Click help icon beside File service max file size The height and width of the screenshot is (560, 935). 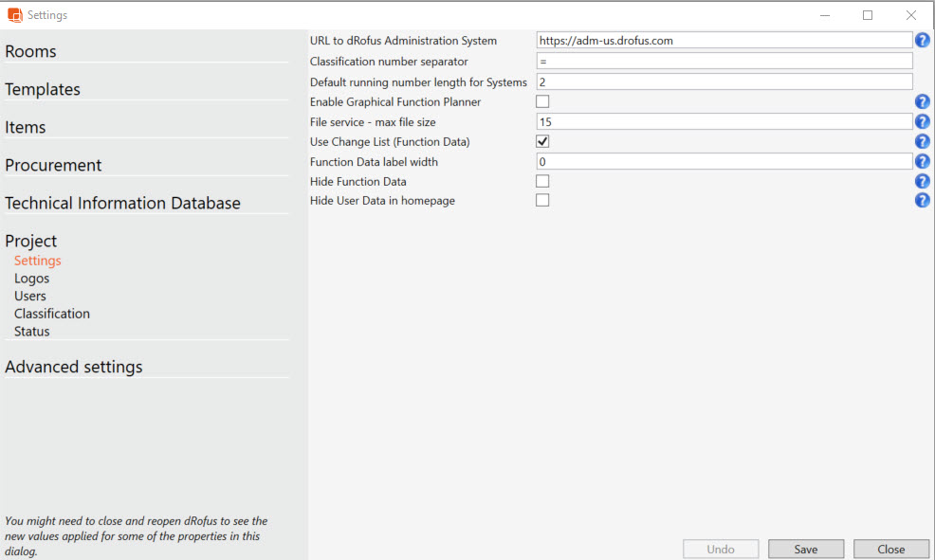coord(922,122)
